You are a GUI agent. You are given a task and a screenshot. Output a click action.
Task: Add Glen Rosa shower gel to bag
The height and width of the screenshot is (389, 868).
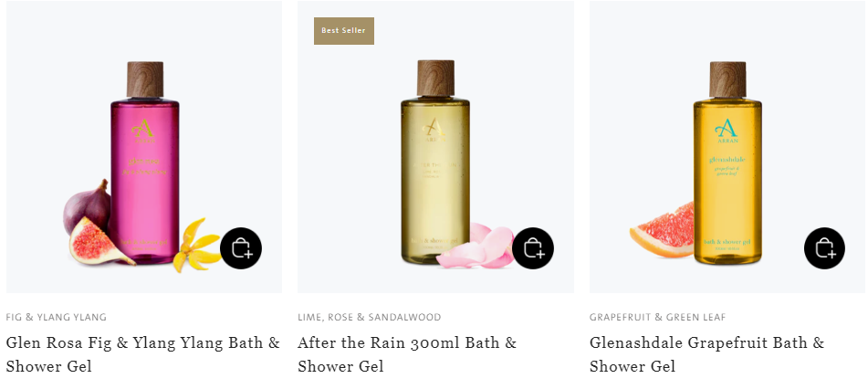[241, 248]
